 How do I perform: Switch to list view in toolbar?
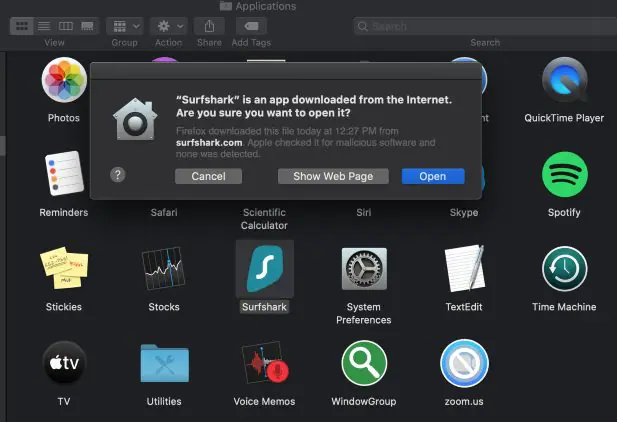(44, 26)
